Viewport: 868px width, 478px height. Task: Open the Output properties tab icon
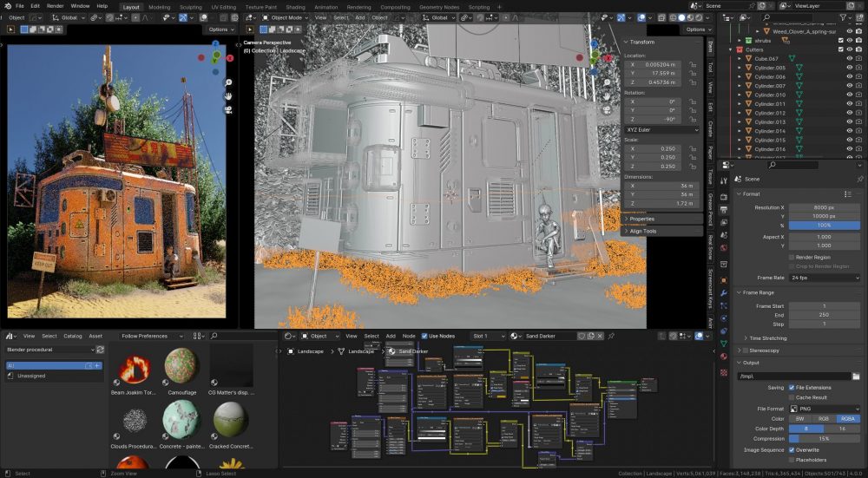coord(724,210)
